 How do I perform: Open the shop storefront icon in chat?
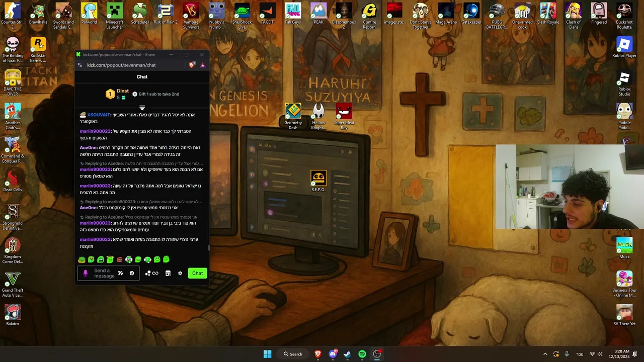click(168, 273)
